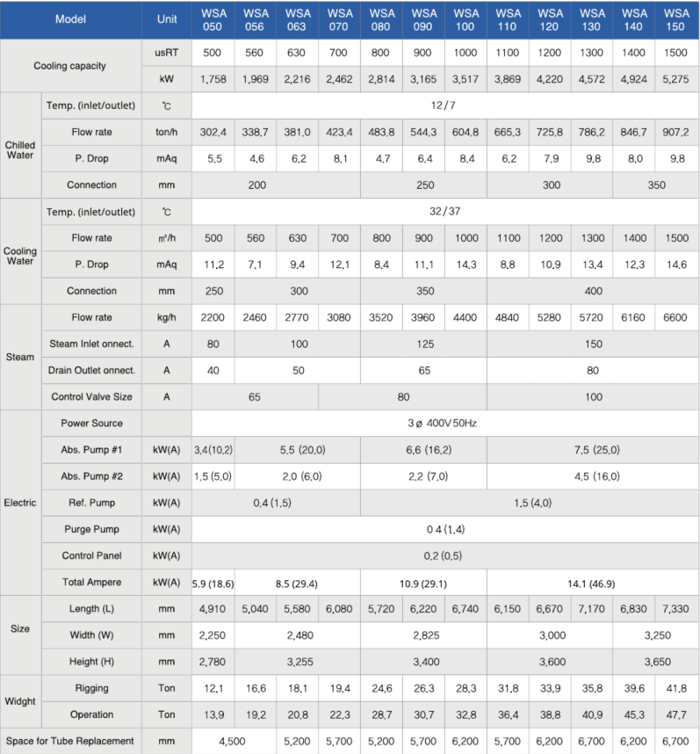This screenshot has width=700, height=754.
Task: Select rigging weight 12.1 Ton
Action: click(213, 689)
